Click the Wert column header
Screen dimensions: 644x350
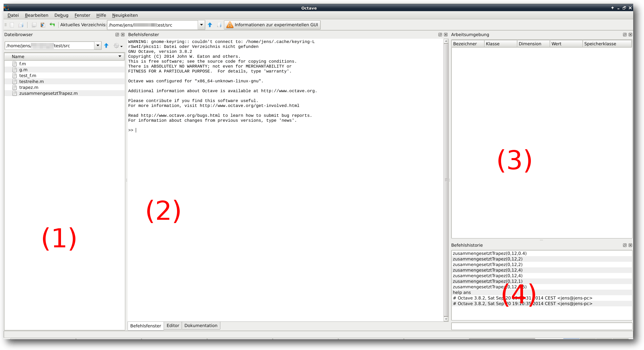566,44
